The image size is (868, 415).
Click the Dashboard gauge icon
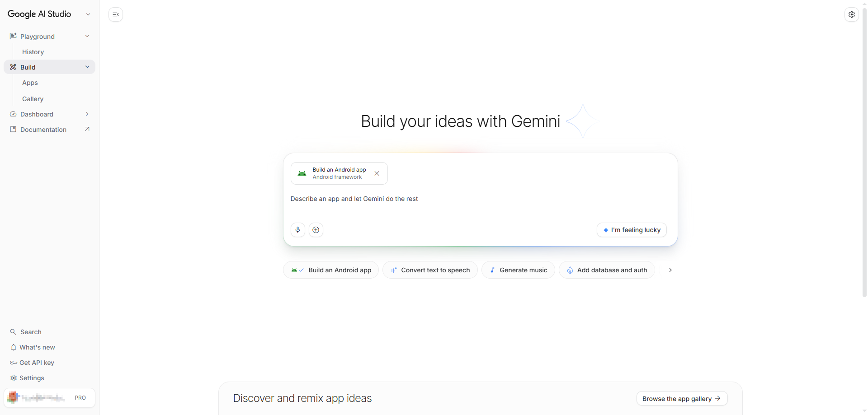(13, 114)
